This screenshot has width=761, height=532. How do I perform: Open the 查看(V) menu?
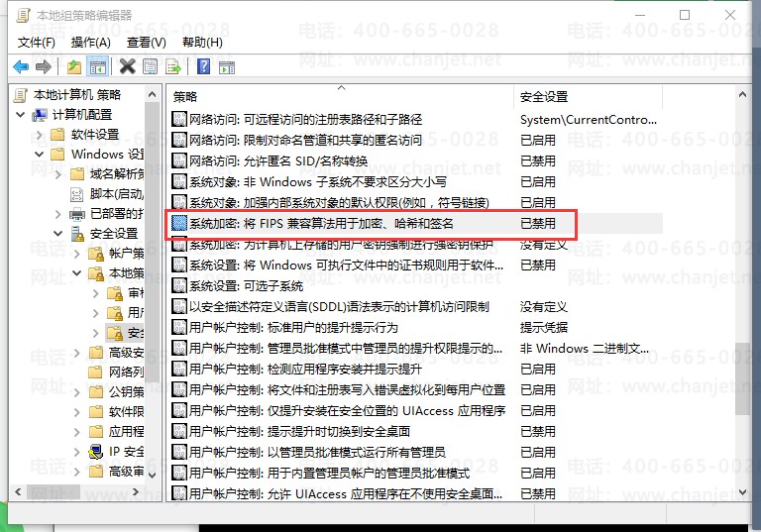pos(146,43)
